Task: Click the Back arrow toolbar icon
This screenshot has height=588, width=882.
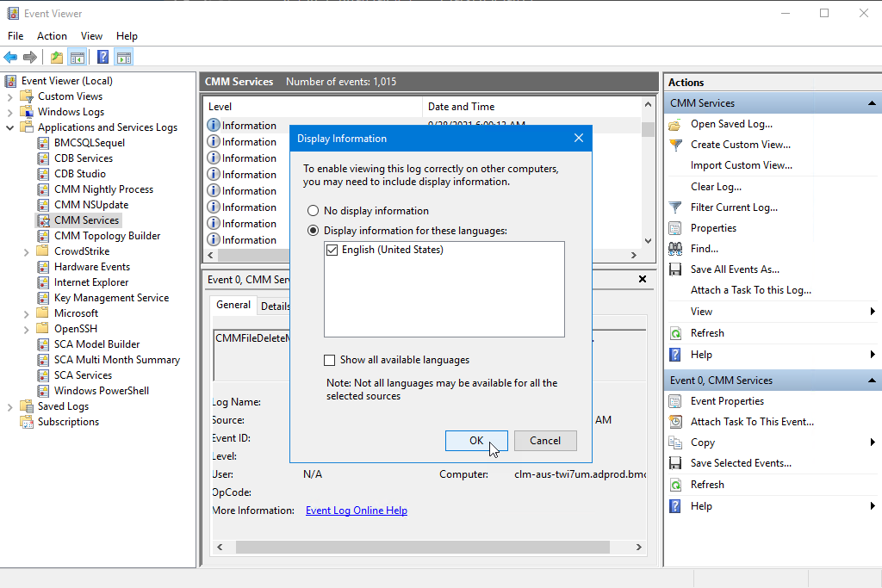Action: (10, 57)
